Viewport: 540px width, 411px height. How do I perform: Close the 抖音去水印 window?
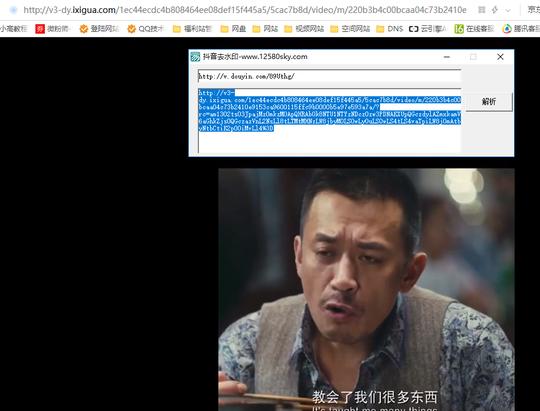(500, 57)
